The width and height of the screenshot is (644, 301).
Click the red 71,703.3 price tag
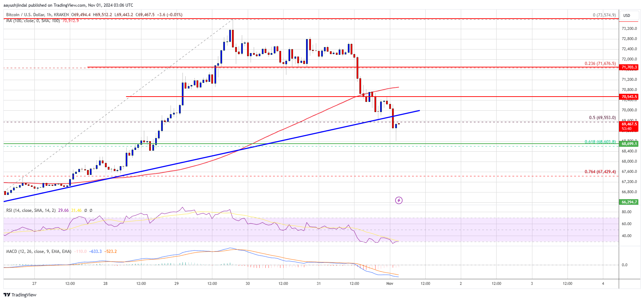629,67
